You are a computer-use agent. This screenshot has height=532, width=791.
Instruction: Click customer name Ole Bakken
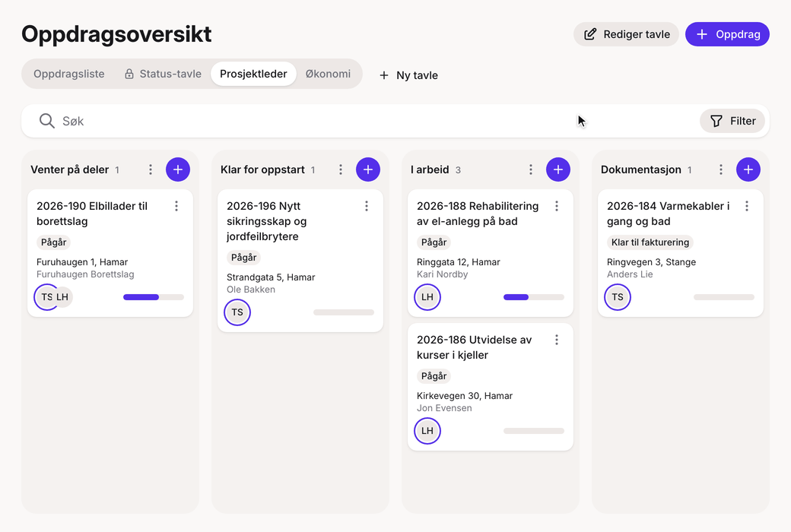[251, 290]
